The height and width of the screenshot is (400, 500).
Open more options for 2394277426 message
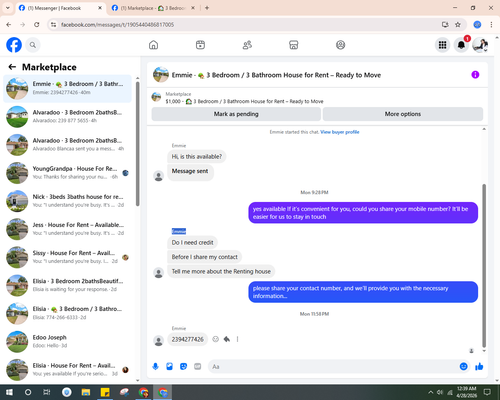tap(237, 339)
